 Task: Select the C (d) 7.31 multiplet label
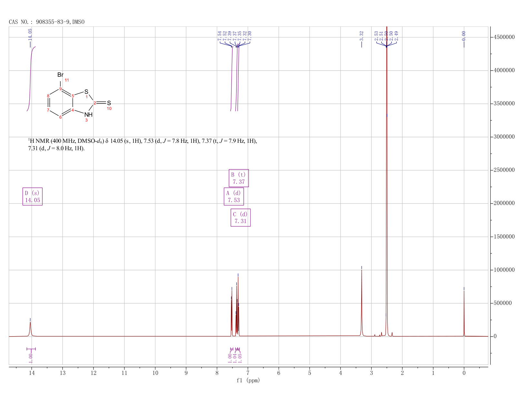241,218
